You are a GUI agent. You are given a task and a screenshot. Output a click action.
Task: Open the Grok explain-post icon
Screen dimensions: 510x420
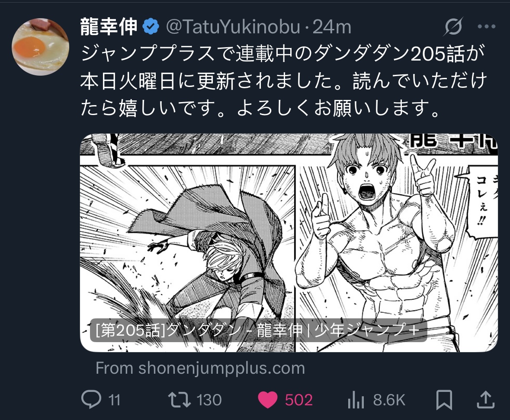coord(453,27)
